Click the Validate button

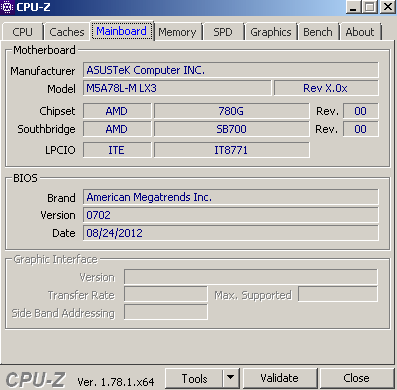coord(279,378)
